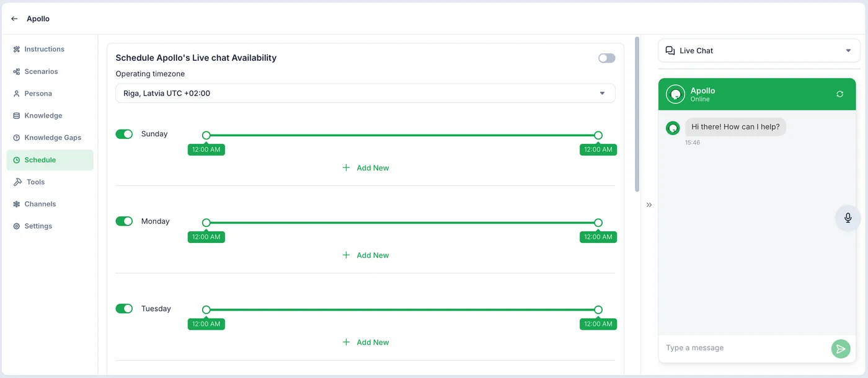The height and width of the screenshot is (378, 868).
Task: Click the back arrow next to Apollo
Action: [14, 19]
